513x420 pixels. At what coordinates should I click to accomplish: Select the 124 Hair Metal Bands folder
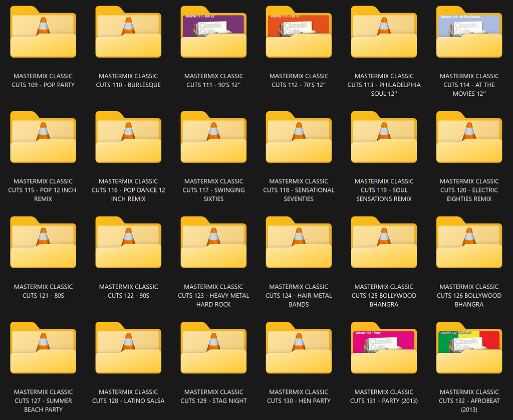[x=299, y=243]
